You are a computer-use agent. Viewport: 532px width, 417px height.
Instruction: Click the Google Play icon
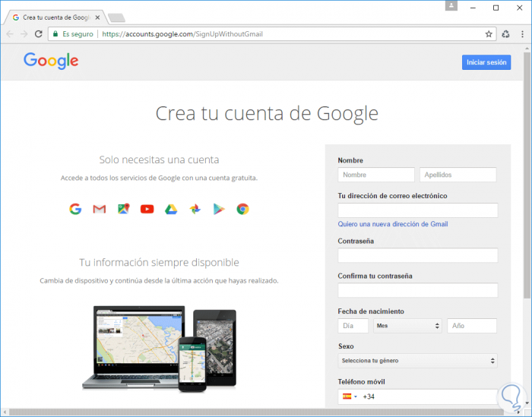[219, 209]
